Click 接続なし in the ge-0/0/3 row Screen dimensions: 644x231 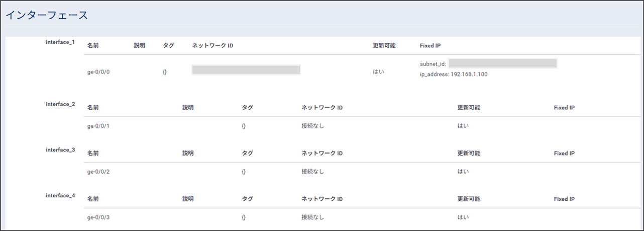312,217
